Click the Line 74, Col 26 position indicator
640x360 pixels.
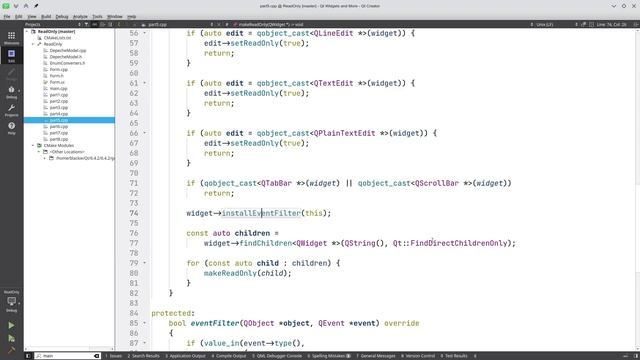click(x=611, y=24)
